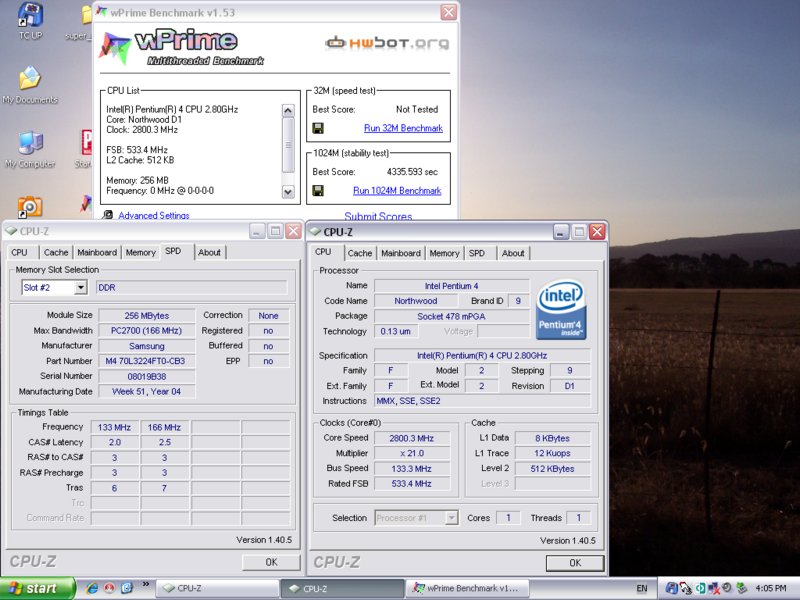Switch to second CPU-Z taskbar button

pyautogui.click(x=343, y=588)
